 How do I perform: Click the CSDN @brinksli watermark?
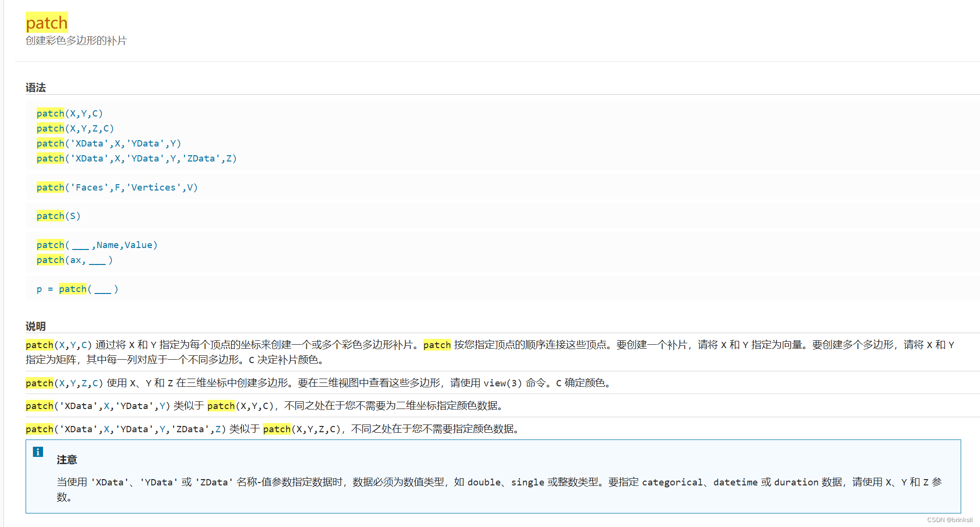(950, 520)
